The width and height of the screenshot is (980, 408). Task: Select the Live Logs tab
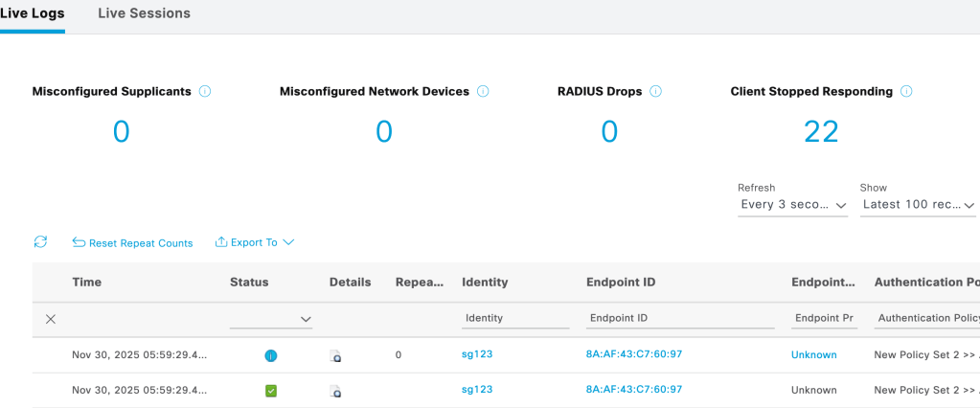pyautogui.click(x=32, y=13)
